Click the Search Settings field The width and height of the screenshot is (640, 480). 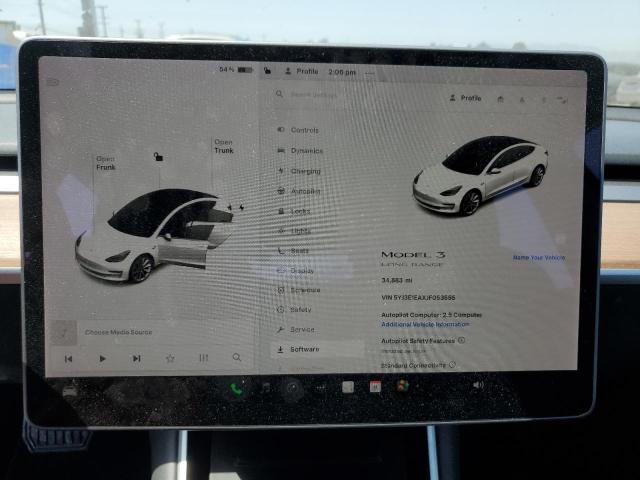point(313,94)
